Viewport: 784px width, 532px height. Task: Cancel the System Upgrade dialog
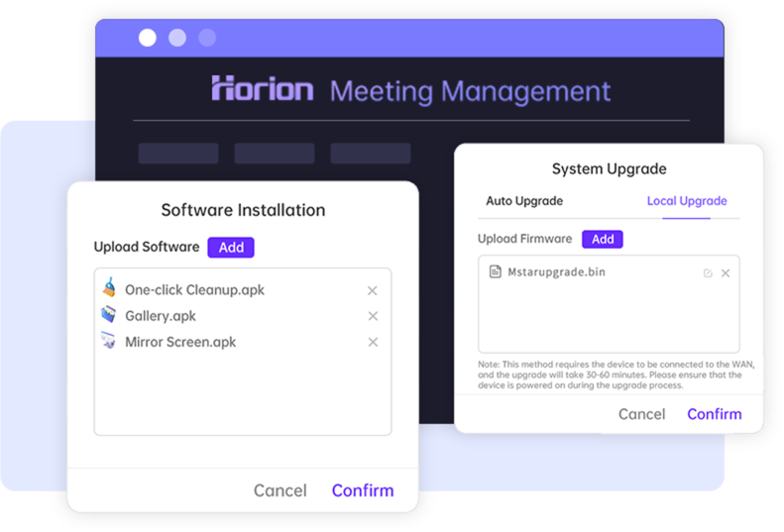(641, 414)
